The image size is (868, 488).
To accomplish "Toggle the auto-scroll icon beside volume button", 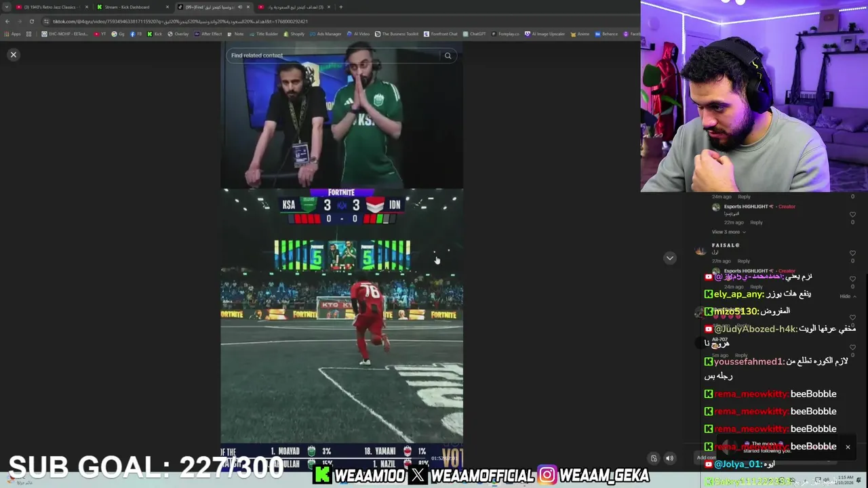I will point(654,458).
